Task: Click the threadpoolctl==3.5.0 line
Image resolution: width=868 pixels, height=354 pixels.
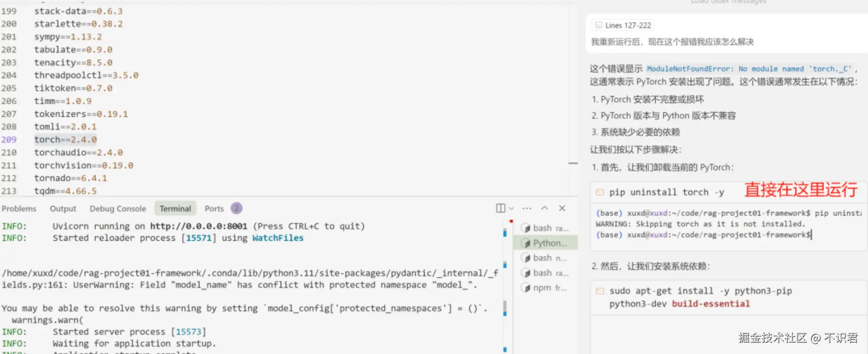Action: (x=86, y=75)
